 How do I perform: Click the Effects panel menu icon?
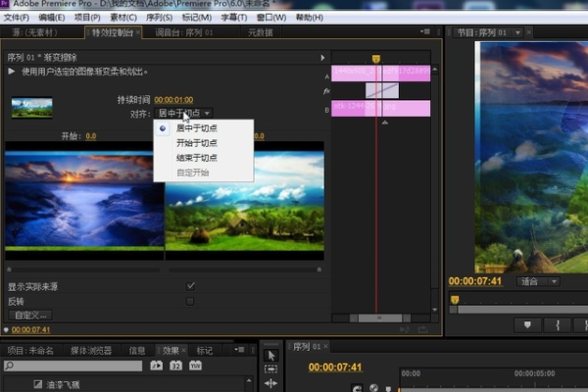click(239, 350)
